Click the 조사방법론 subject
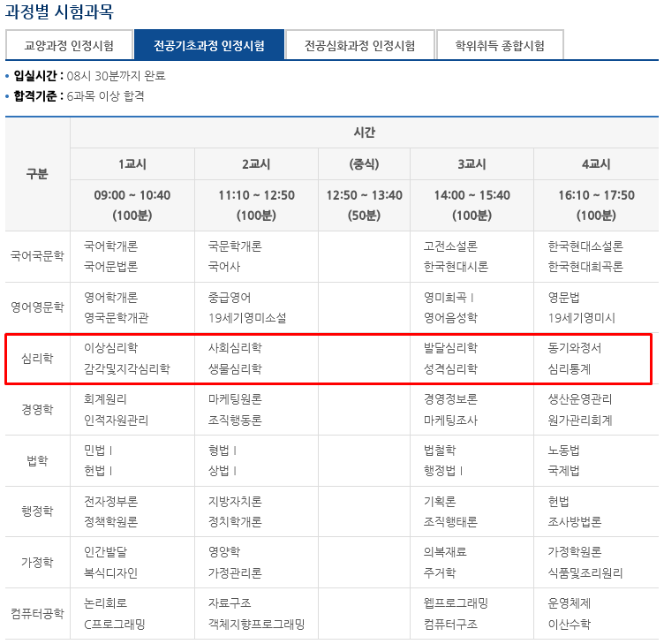This screenshot has height=644, width=664. click(575, 522)
